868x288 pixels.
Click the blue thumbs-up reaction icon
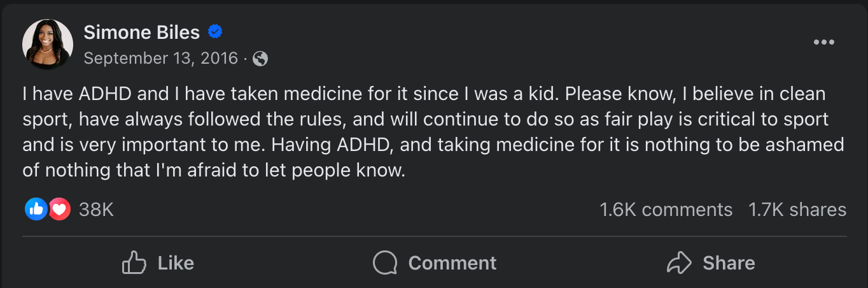click(36, 209)
